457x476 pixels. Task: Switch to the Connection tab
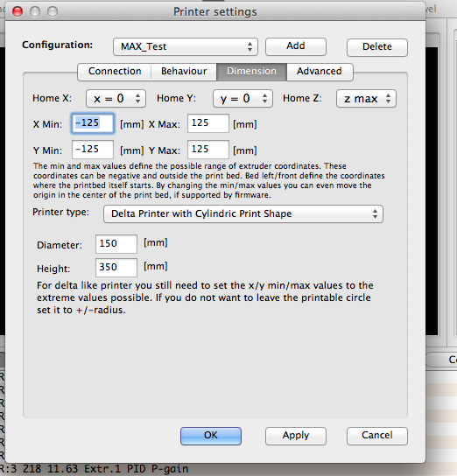click(x=115, y=72)
